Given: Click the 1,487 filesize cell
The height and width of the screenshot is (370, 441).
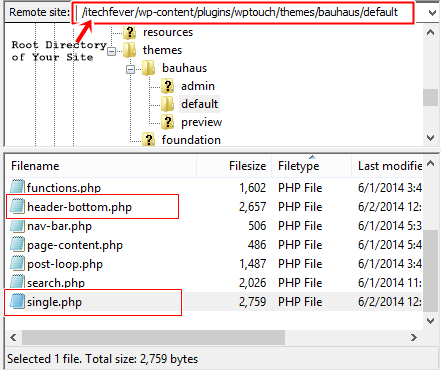Looking at the screenshot, I should tap(252, 264).
